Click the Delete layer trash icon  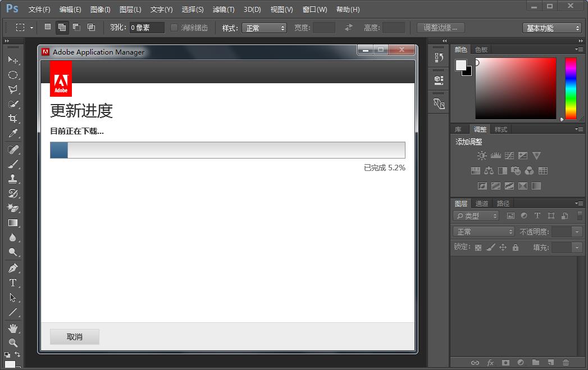566,363
